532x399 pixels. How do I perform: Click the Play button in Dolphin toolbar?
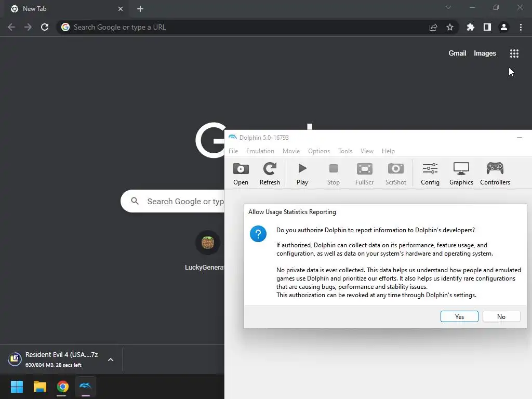point(302,174)
